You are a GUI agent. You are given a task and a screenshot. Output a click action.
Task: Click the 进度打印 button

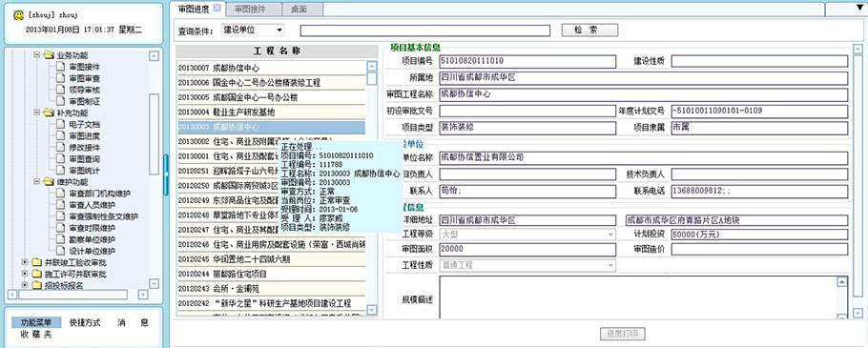[623, 334]
